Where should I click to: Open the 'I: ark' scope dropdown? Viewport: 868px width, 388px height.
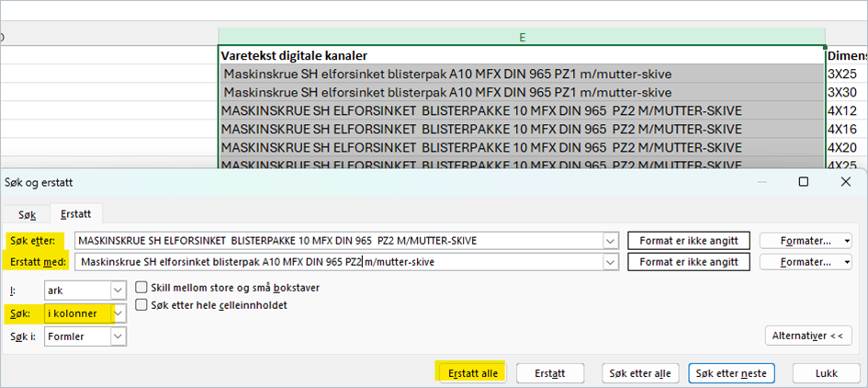pos(118,290)
